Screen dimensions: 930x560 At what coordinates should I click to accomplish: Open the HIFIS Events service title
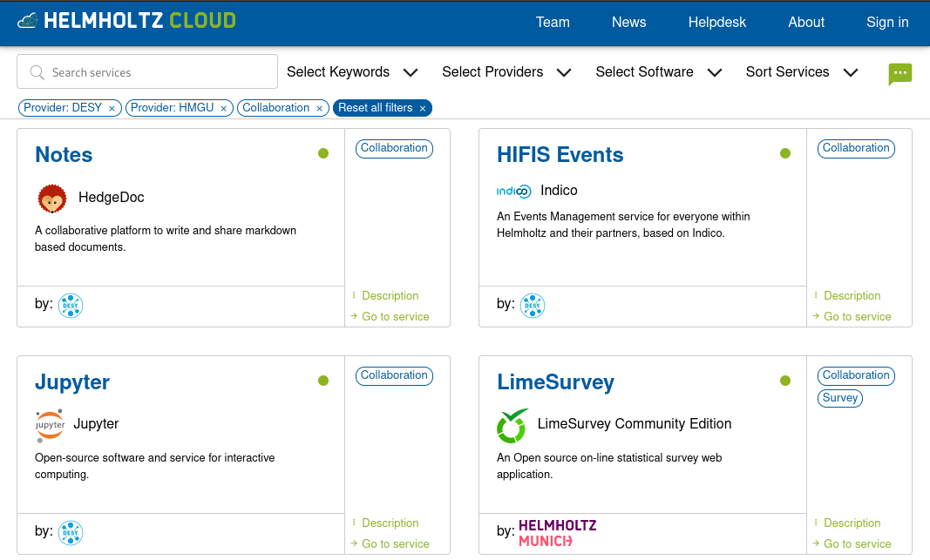[560, 155]
